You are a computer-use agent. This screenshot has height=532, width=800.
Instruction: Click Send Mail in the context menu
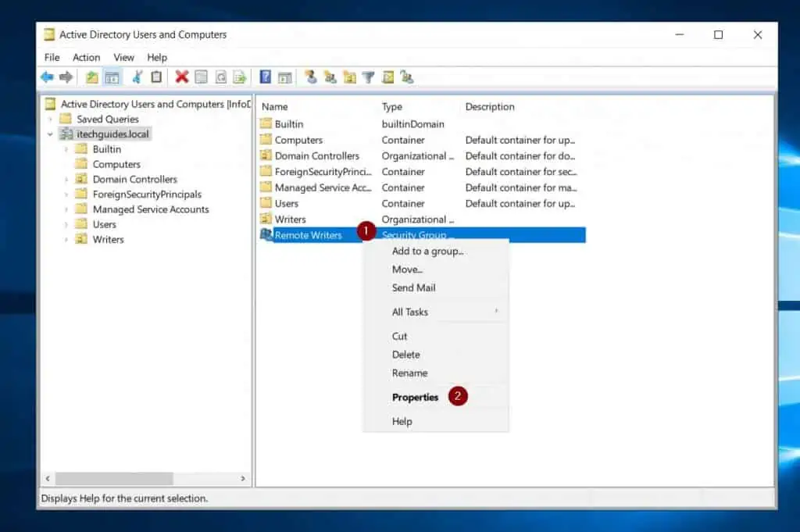point(414,287)
